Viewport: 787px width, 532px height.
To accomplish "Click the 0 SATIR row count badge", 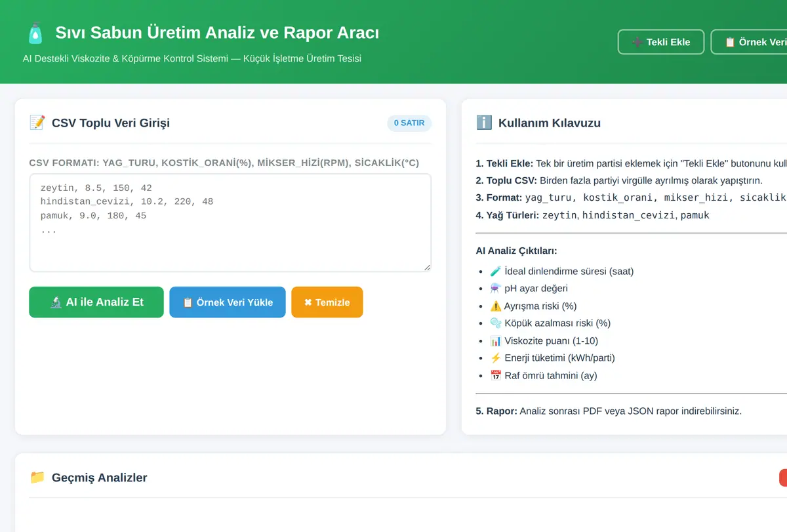I will click(x=409, y=123).
